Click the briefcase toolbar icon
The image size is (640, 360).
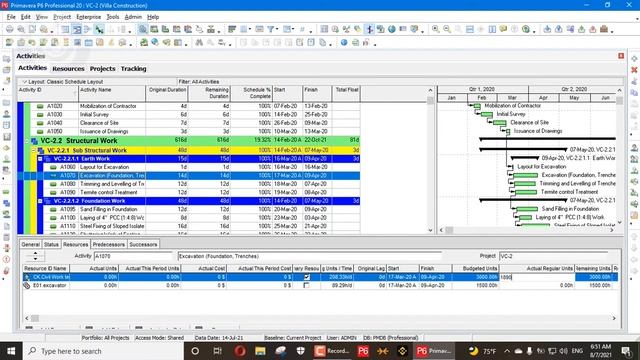pyautogui.click(x=604, y=29)
